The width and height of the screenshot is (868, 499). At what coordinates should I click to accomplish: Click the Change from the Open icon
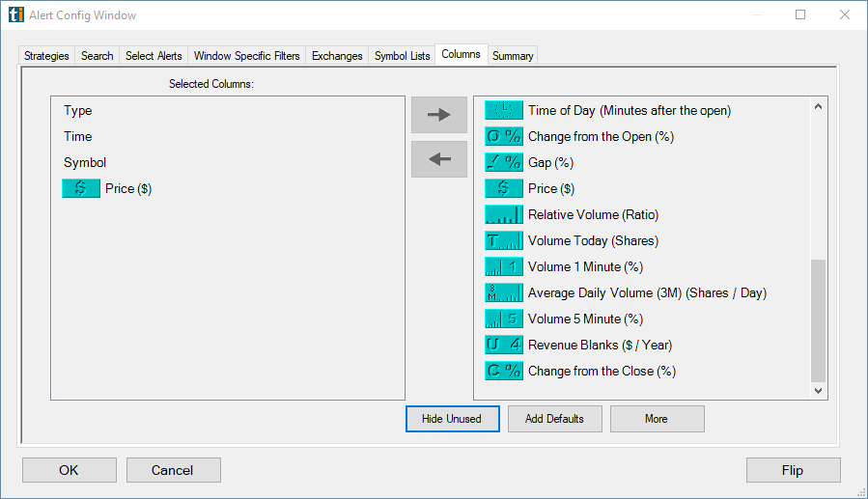click(x=504, y=136)
